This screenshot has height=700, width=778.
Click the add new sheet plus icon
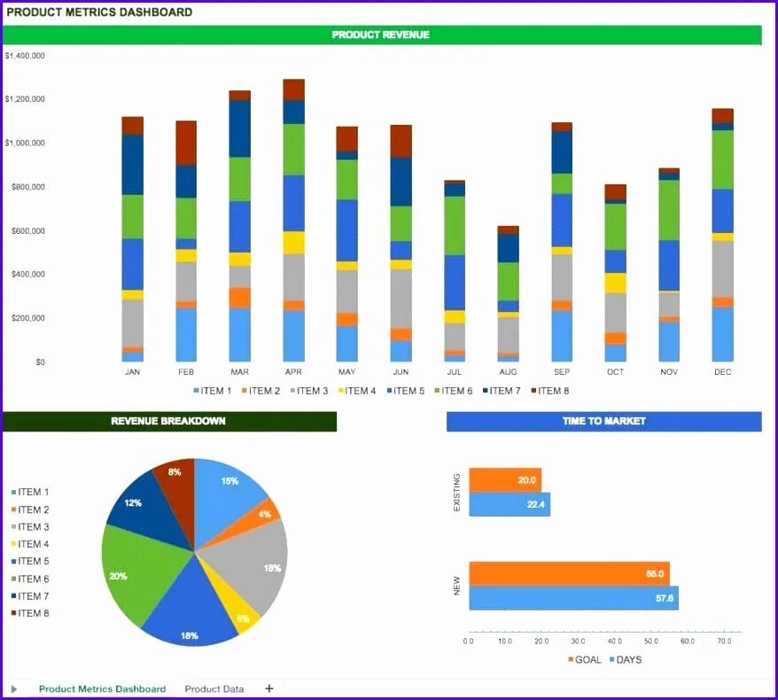pyautogui.click(x=268, y=688)
